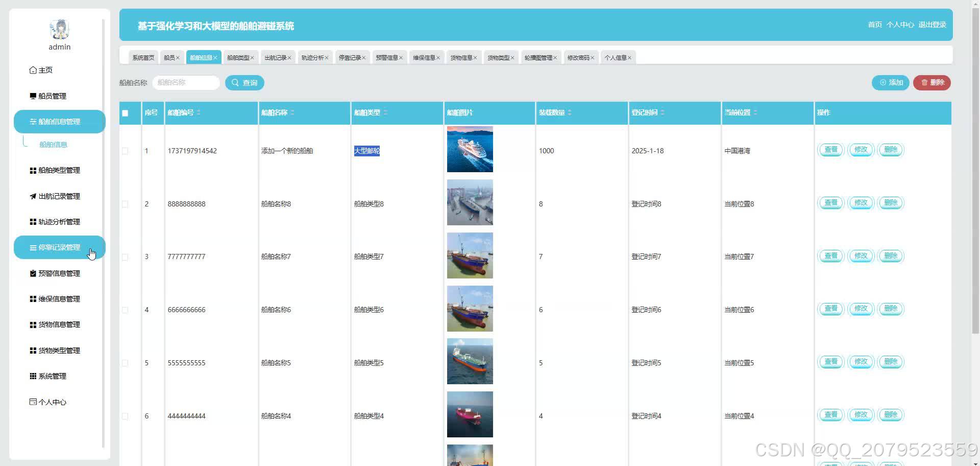Tick the select-all checkbox in table header
This screenshot has width=980, height=466.
click(125, 113)
